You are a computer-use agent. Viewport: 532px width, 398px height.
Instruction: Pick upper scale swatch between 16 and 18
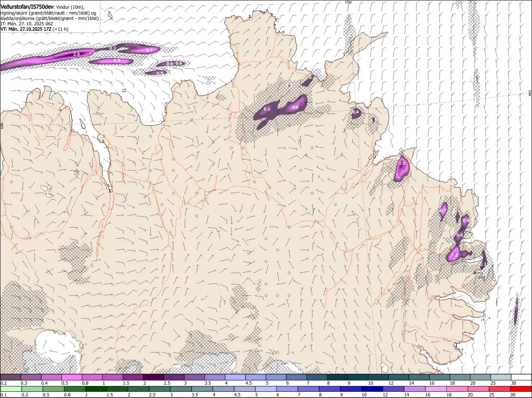[440, 377]
